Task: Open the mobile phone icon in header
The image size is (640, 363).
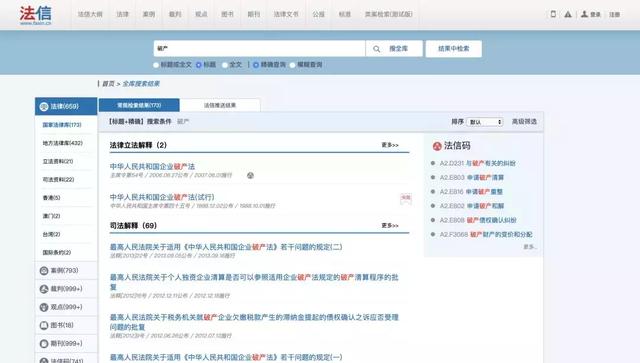Action: pos(553,14)
